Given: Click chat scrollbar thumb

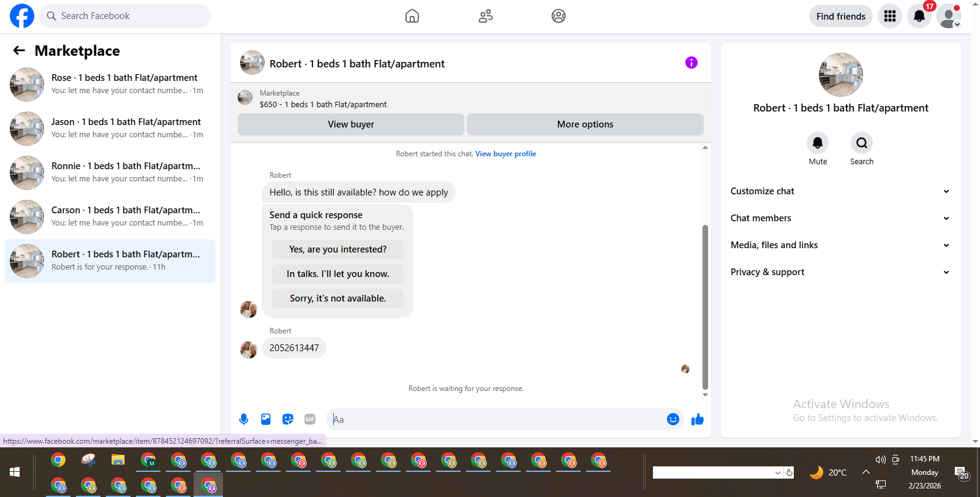Looking at the screenshot, I should click(705, 307).
